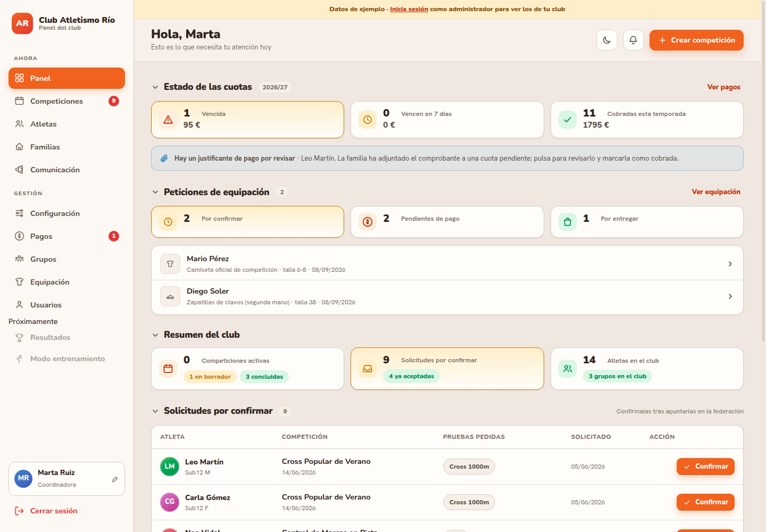Click the shopping bag icon for Por entregar
Screen dimensions: 766x532
pyautogui.click(x=568, y=222)
